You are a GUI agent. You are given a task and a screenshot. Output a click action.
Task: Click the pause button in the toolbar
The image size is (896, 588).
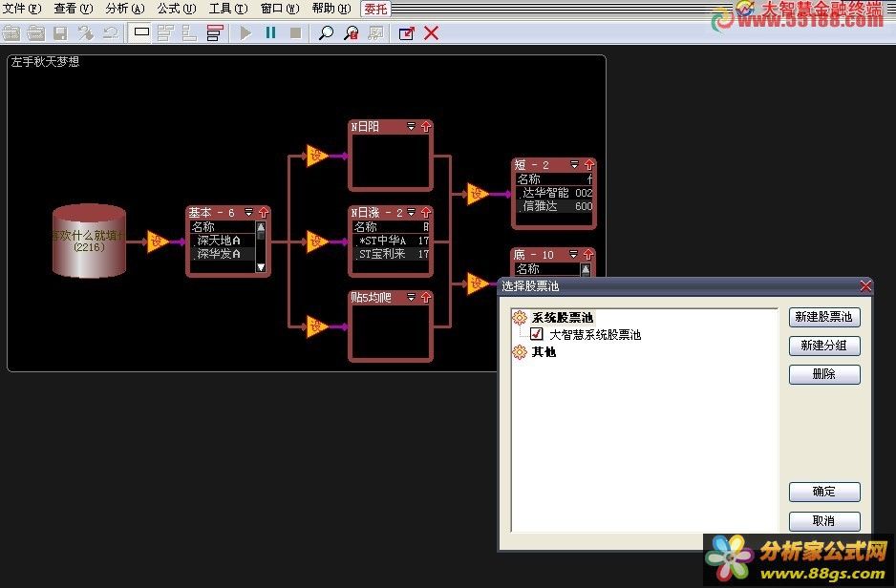click(x=271, y=33)
